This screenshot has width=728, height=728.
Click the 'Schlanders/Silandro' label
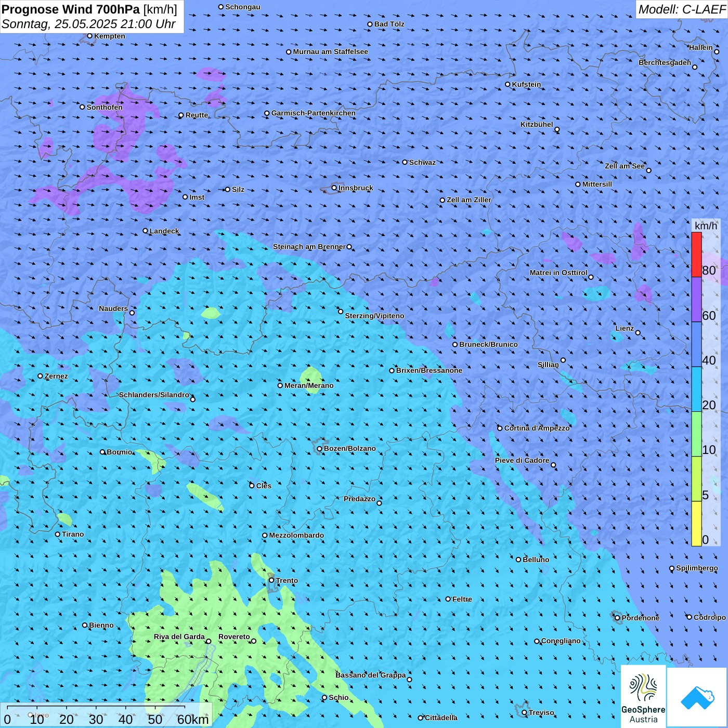[x=154, y=395]
